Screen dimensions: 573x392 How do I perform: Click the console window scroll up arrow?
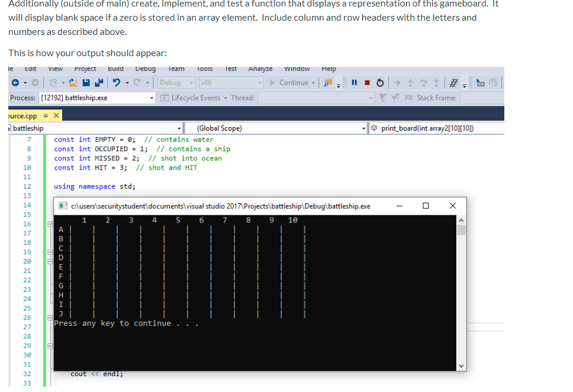coord(461,220)
